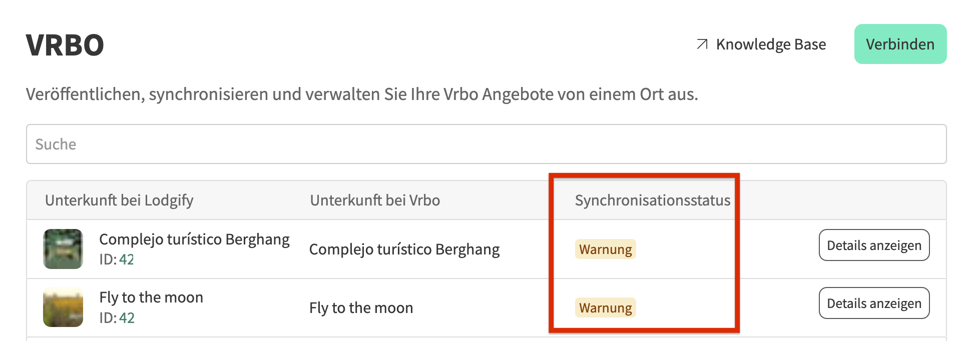980x341 pixels.
Task: Open the Complejo turístico Berghang thumbnail image
Action: tap(63, 249)
